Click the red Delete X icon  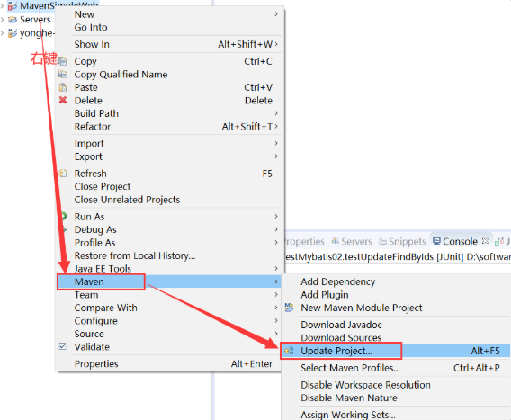(x=63, y=100)
